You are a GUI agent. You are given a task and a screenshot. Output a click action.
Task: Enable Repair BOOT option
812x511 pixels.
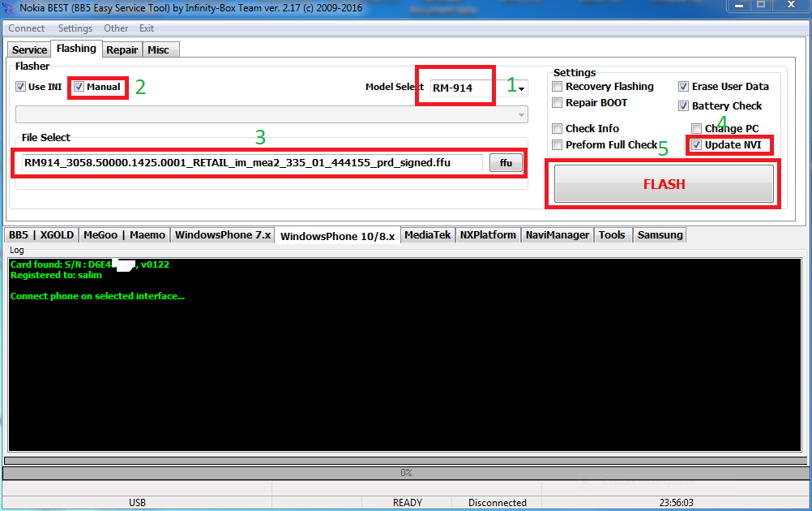tap(558, 103)
